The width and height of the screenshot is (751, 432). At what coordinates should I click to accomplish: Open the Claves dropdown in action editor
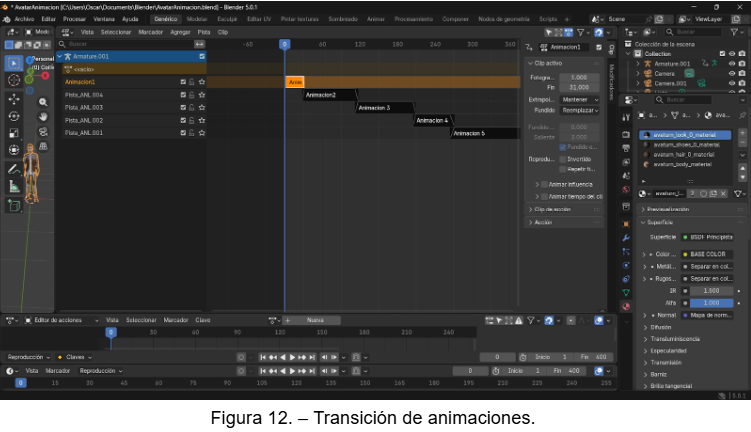(x=74, y=357)
